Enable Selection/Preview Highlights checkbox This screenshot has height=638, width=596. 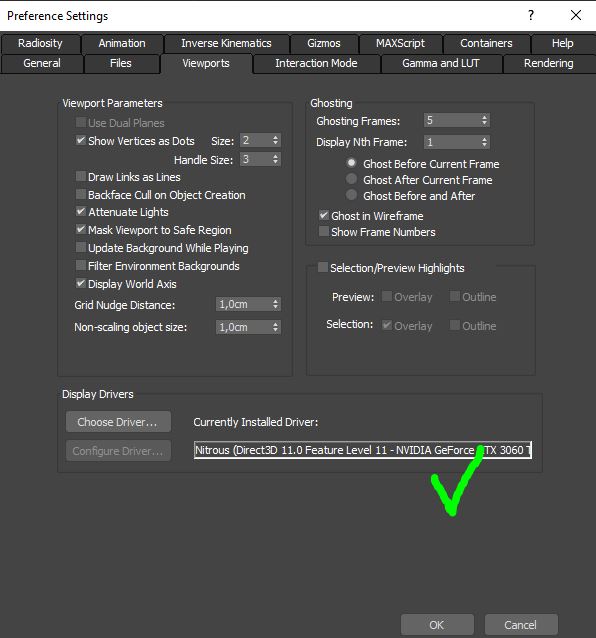tap(323, 267)
